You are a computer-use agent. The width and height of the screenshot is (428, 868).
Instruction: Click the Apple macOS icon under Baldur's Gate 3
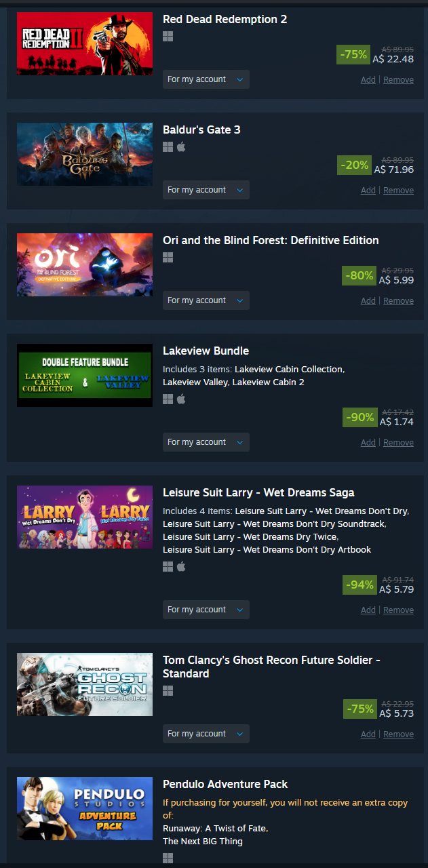[x=181, y=146]
